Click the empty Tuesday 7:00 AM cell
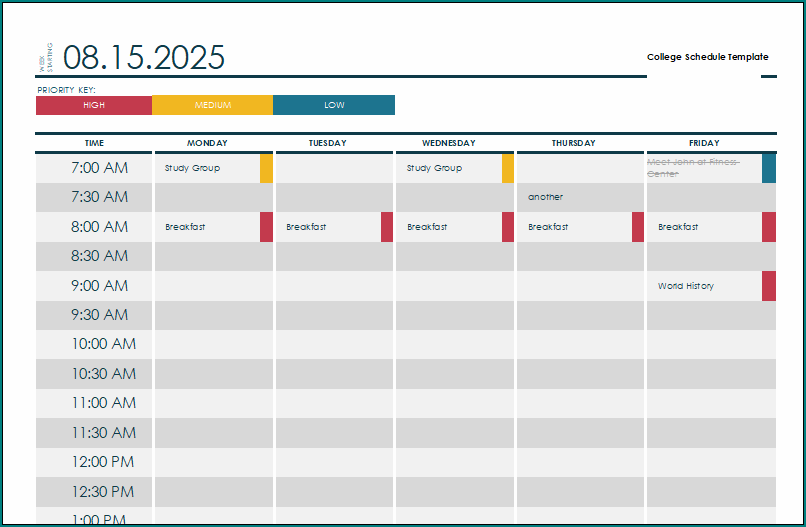 click(334, 168)
